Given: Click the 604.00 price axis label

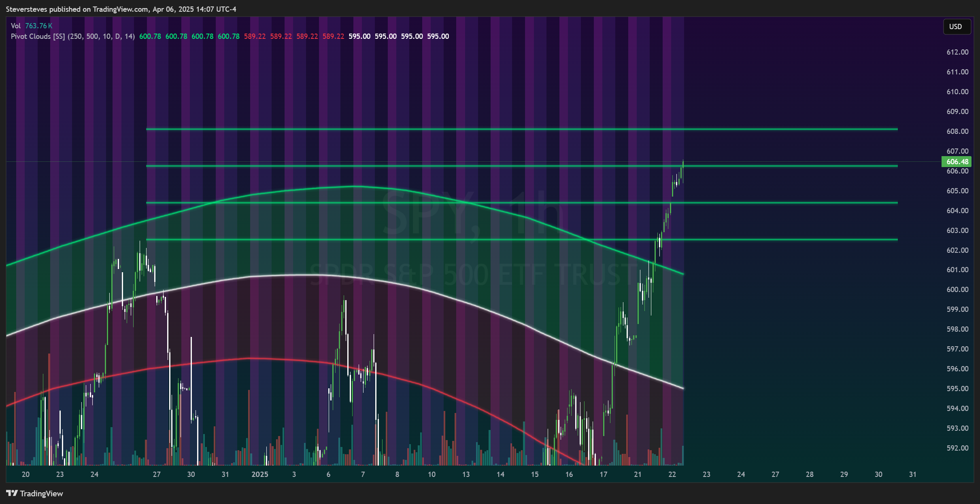Looking at the screenshot, I should click(x=957, y=211).
